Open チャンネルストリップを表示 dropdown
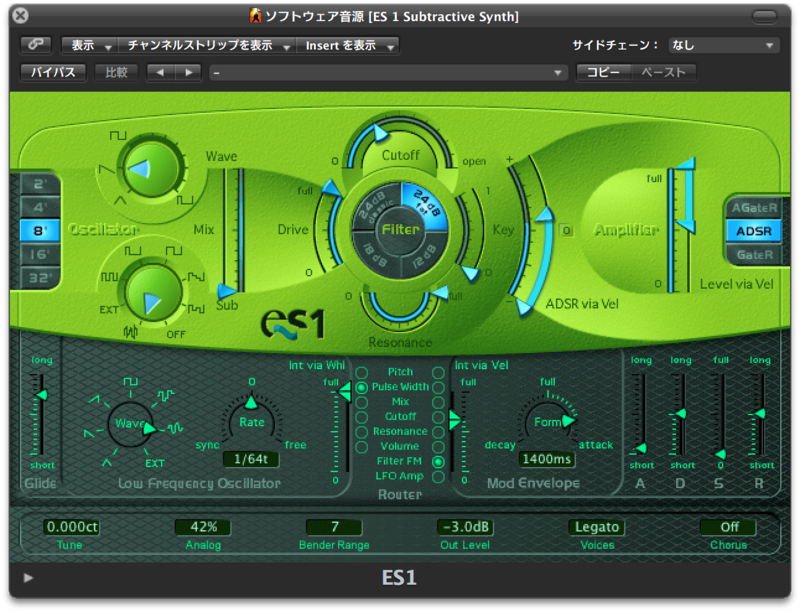 tap(207, 45)
